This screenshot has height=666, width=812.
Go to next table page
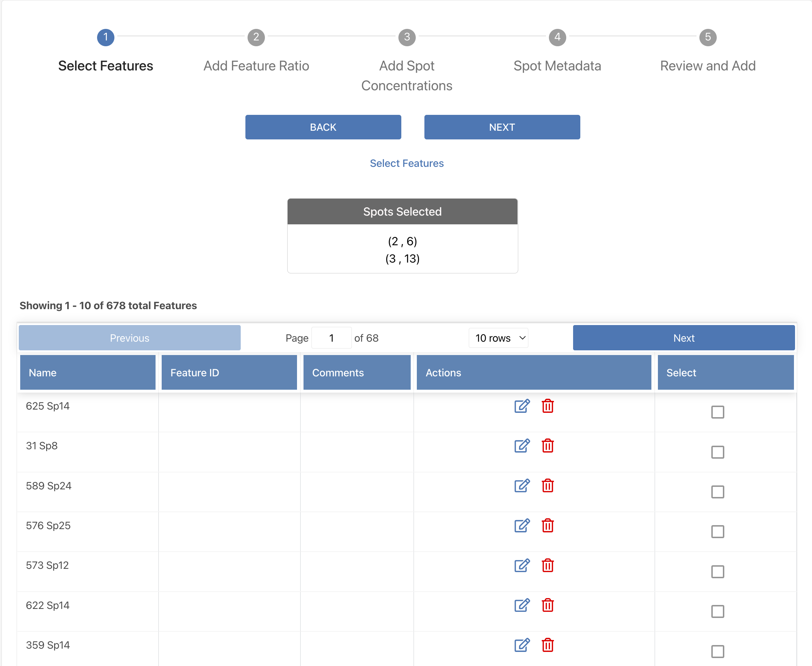684,338
